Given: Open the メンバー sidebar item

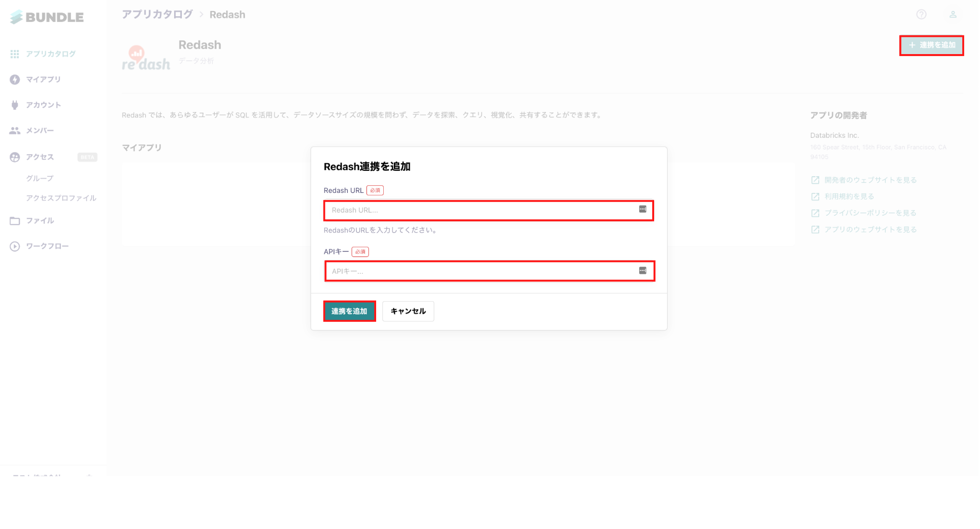Looking at the screenshot, I should pos(40,130).
